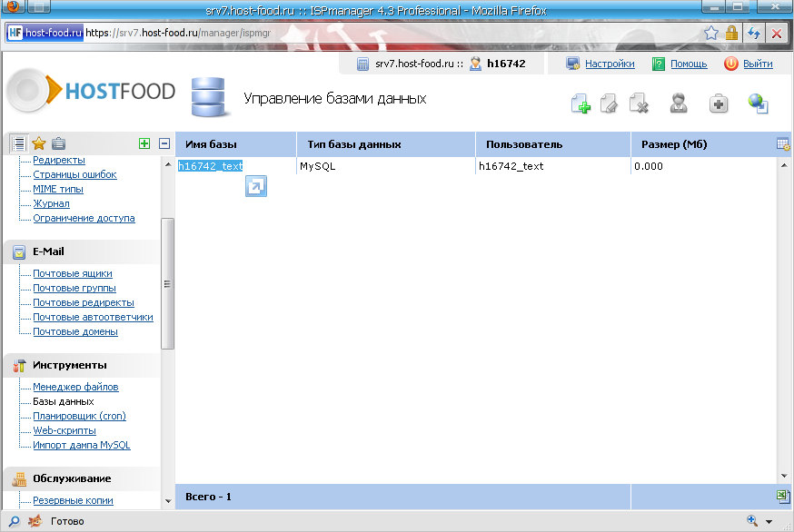Image resolution: width=794 pixels, height=532 pixels.
Task: Collapse the Инструменты section header
Action: pos(70,365)
